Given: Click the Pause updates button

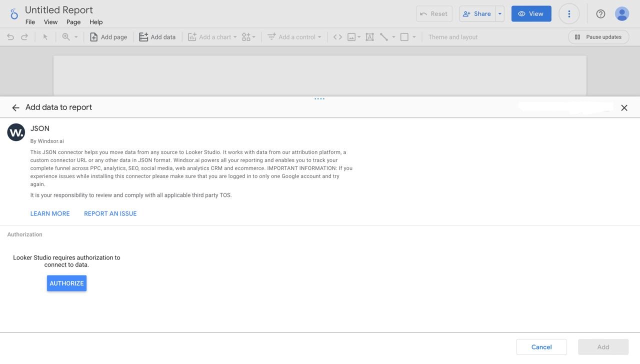Looking at the screenshot, I should tap(598, 37).
